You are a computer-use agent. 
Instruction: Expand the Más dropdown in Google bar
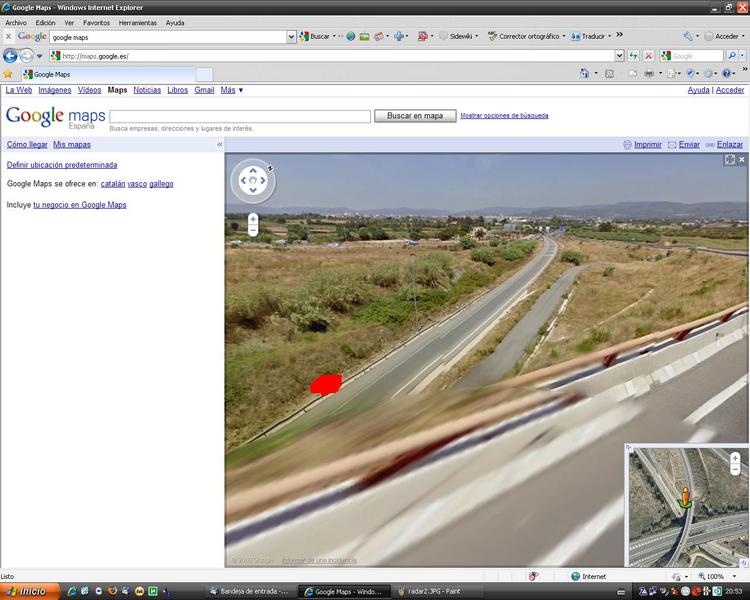pyautogui.click(x=232, y=90)
